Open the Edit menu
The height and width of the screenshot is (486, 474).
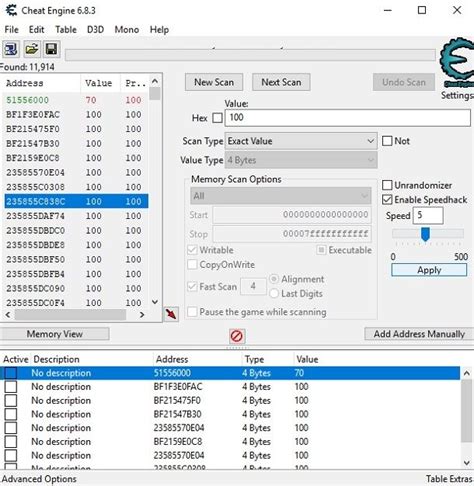(36, 30)
